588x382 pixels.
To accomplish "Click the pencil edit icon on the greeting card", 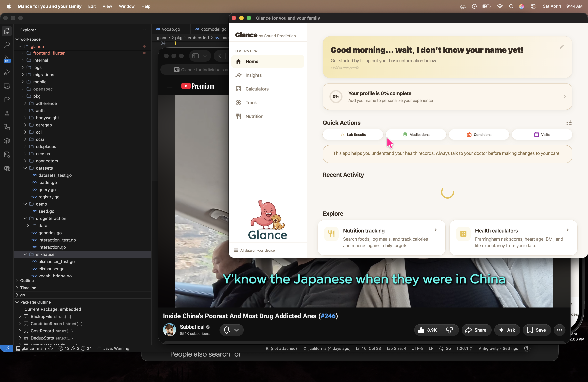I will pos(561,47).
